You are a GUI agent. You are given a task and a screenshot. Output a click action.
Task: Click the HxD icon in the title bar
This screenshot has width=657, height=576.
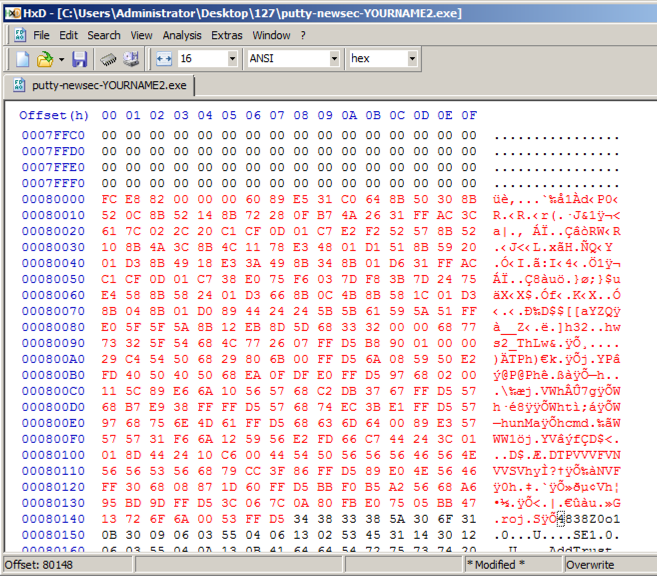pyautogui.click(x=13, y=13)
